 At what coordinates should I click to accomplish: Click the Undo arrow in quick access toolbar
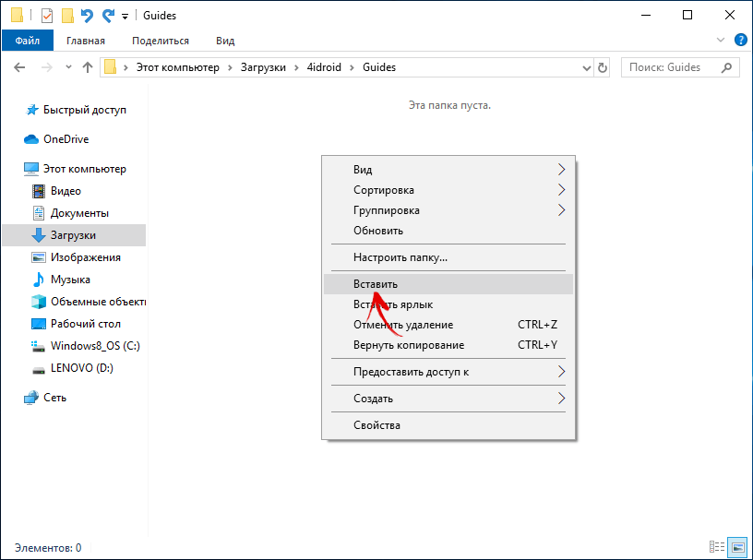coord(88,16)
